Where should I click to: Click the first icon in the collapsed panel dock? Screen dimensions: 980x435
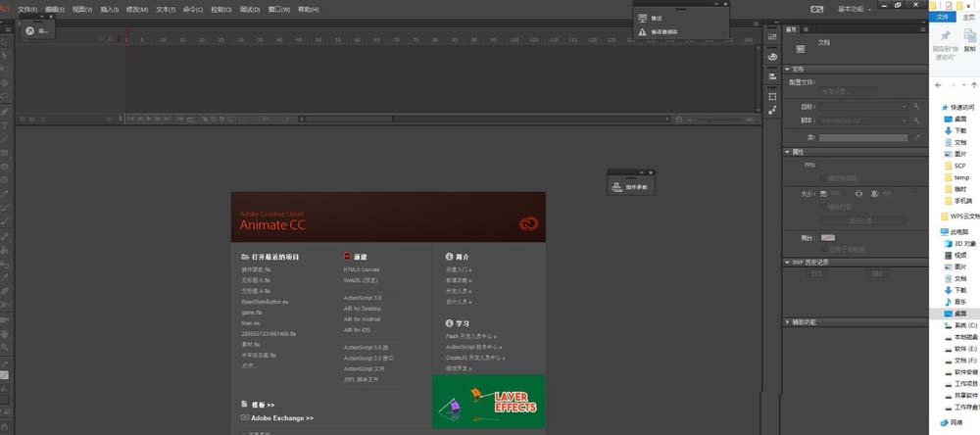[x=772, y=37]
